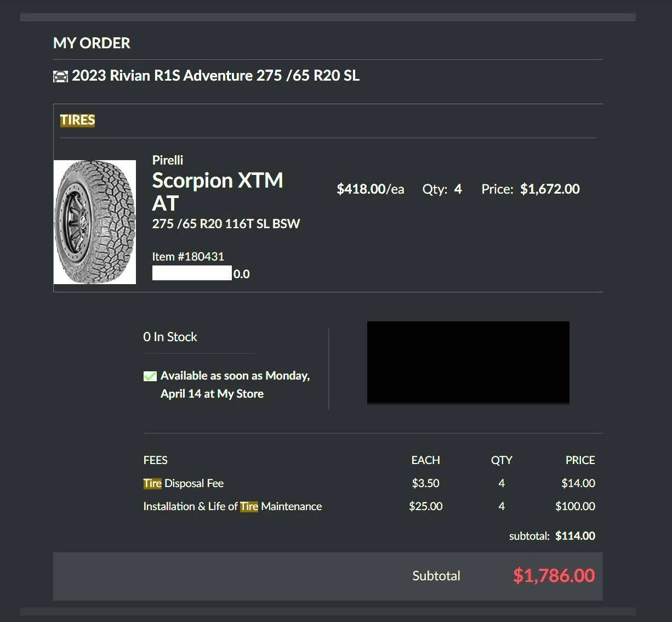The image size is (672, 622).
Task: Click the MY ORDER heading
Action: point(92,43)
